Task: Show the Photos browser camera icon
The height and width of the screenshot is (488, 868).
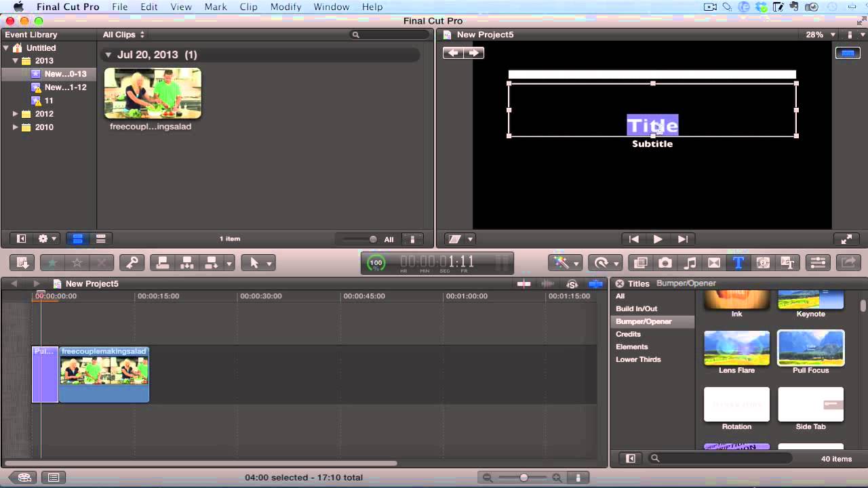Action: [x=665, y=263]
